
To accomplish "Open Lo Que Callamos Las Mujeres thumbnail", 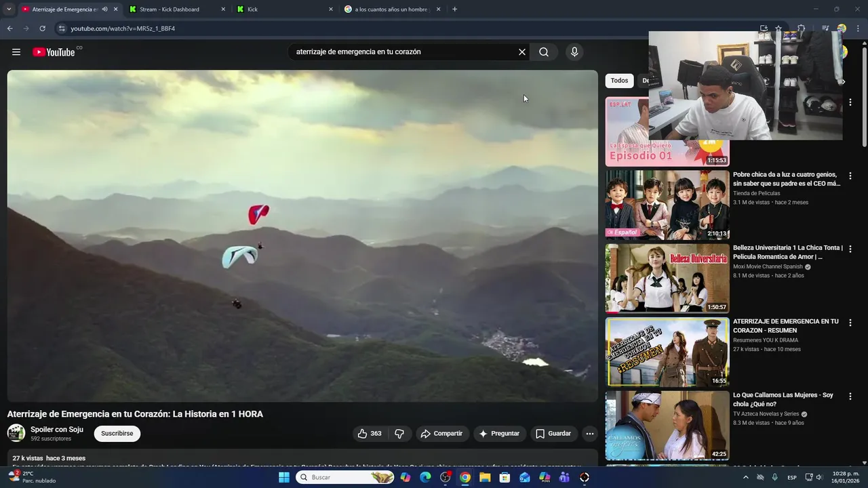I will click(667, 426).
